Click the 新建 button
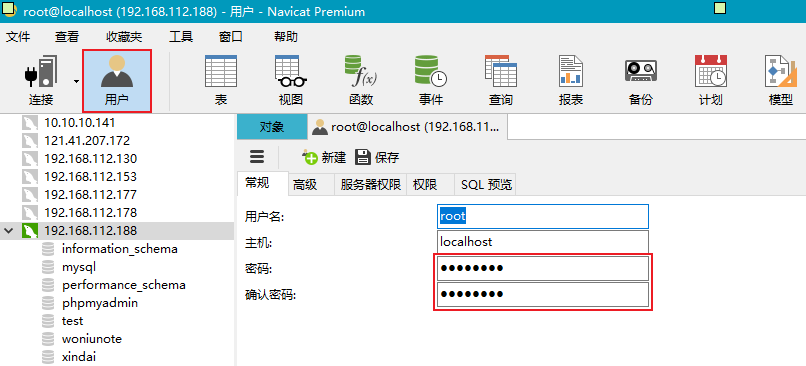The width and height of the screenshot is (806, 366). coord(325,157)
